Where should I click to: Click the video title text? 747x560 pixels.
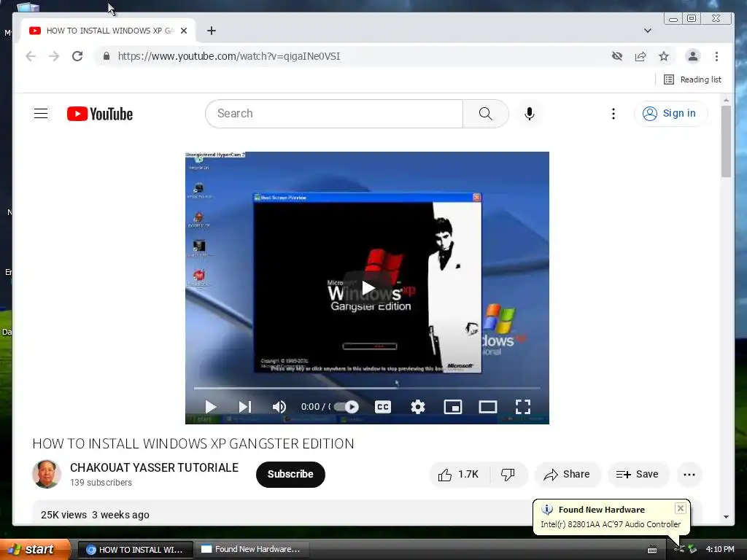click(193, 444)
